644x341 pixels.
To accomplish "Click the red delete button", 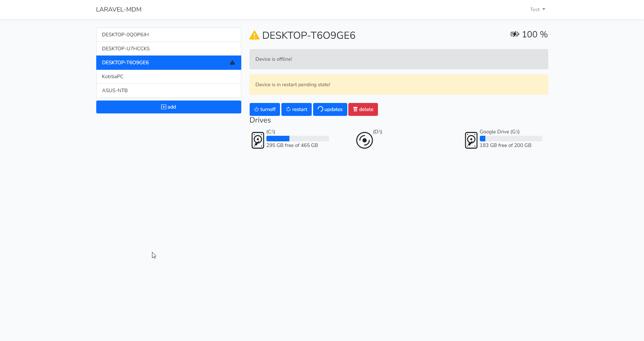I will point(363,109).
